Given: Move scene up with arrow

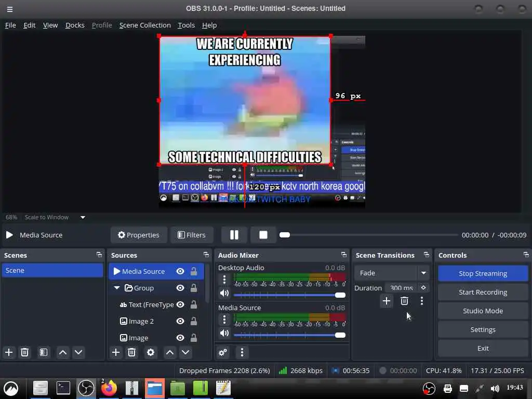Looking at the screenshot, I should pos(63,352).
